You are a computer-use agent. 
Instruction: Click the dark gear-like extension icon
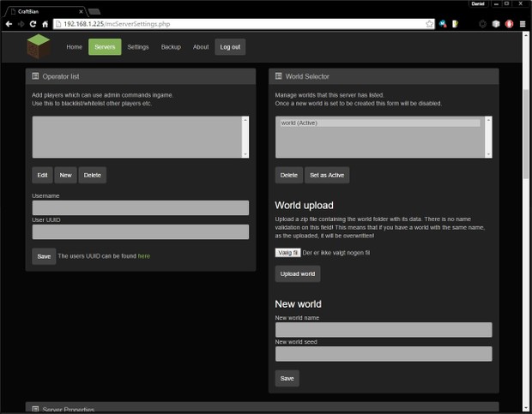click(482, 24)
